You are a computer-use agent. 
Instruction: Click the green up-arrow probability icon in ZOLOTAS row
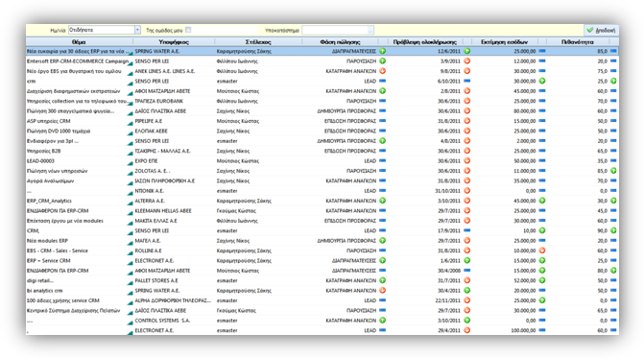point(613,171)
